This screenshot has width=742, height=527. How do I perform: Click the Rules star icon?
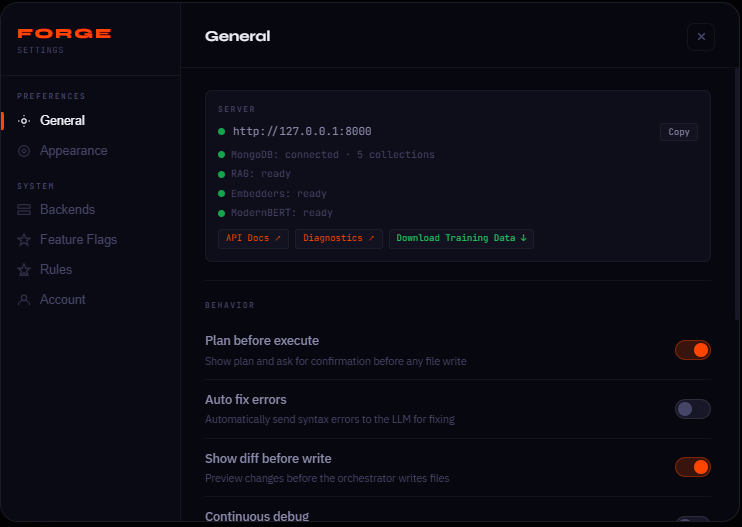[24, 270]
